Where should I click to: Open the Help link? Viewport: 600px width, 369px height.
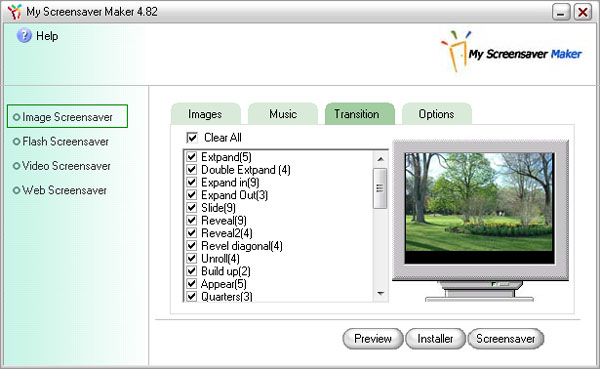coord(47,36)
